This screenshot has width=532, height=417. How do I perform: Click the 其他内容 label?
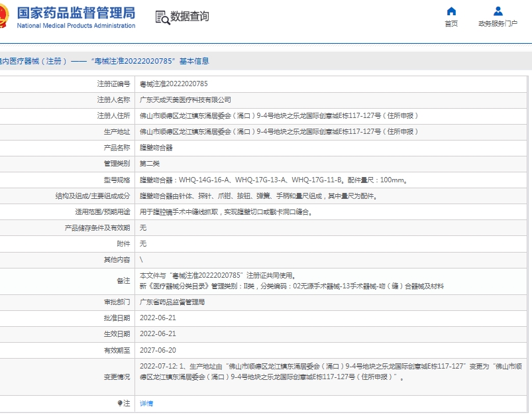click(117, 260)
